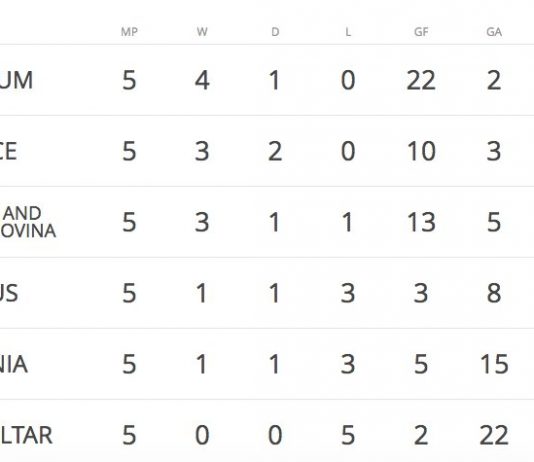Screen dimensions: 534x462
Task: Select the team name ending in 'CE'
Action: tap(9, 151)
